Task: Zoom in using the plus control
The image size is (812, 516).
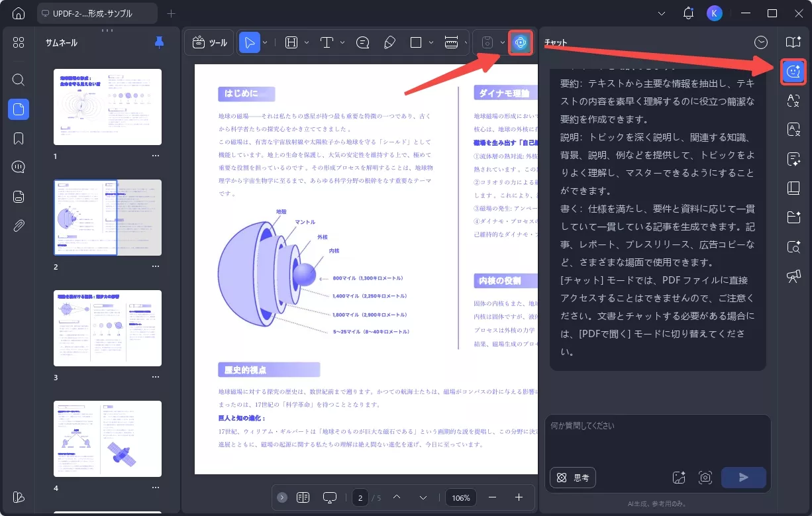Action: click(x=517, y=497)
